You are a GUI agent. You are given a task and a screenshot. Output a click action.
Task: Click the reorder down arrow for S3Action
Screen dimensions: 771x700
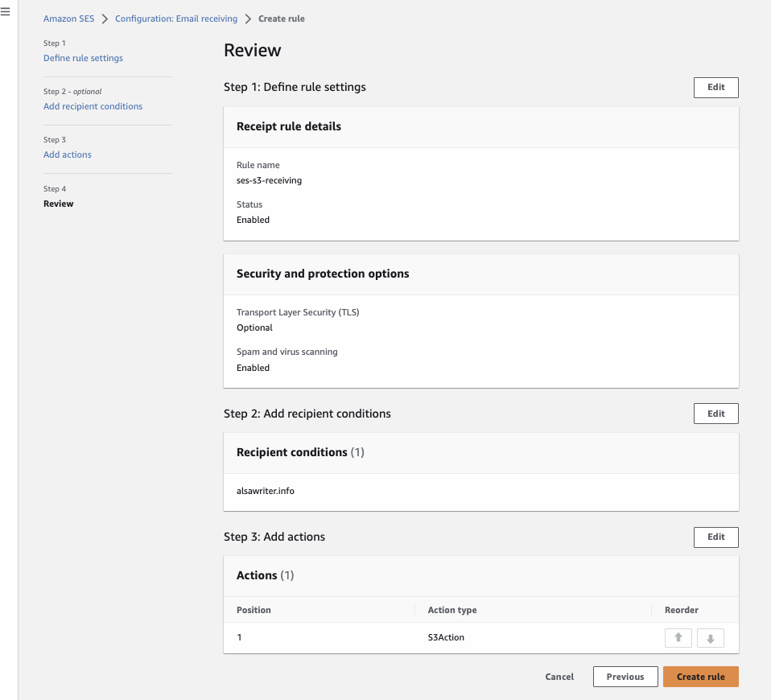710,637
